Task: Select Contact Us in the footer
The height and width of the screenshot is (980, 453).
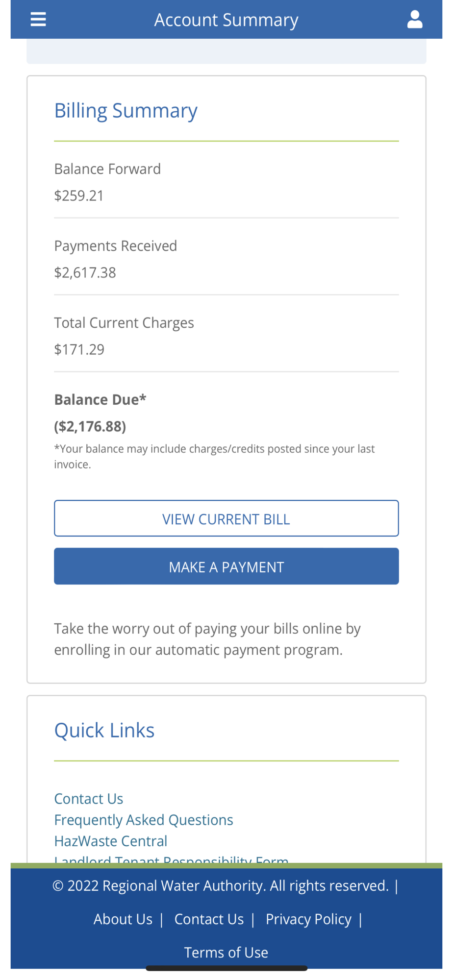Action: (209, 919)
